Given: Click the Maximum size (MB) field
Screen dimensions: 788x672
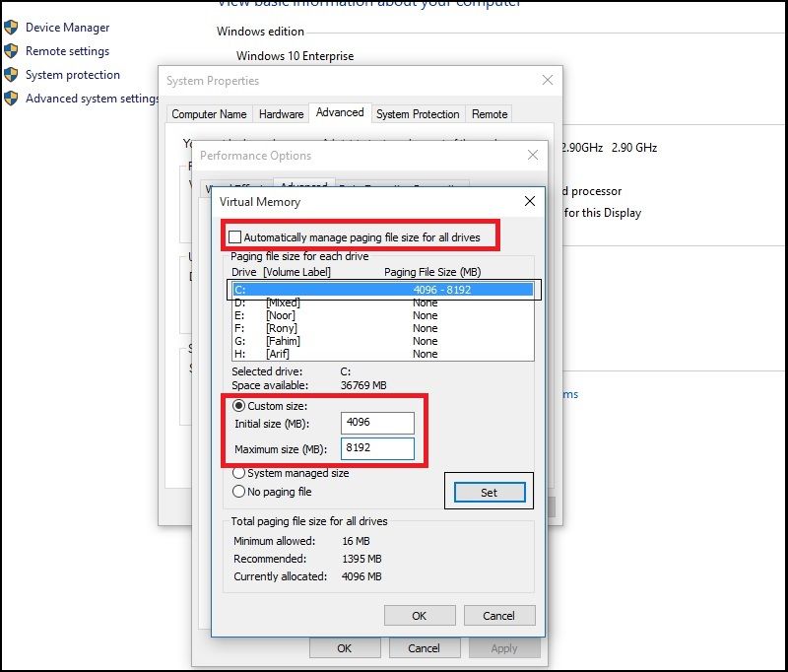Looking at the screenshot, I should point(377,448).
